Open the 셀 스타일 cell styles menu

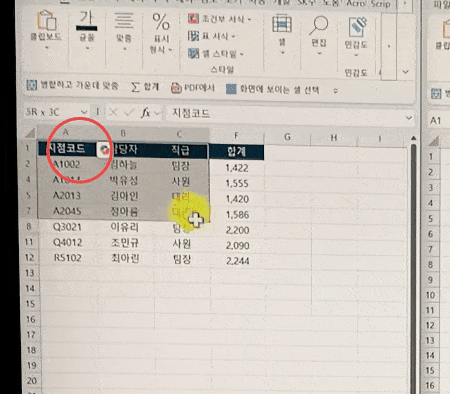tap(216, 53)
